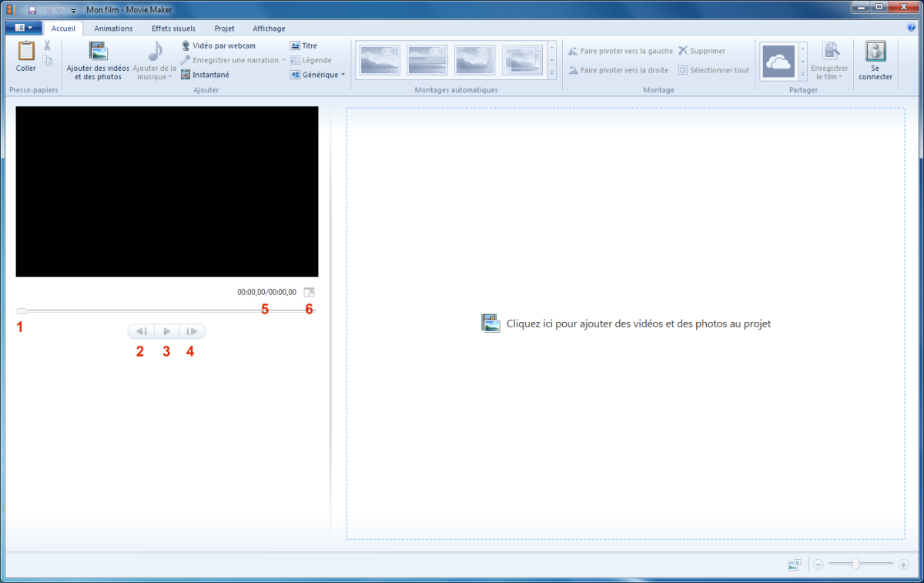
Task: Switch to the Animations tab
Action: point(113,28)
